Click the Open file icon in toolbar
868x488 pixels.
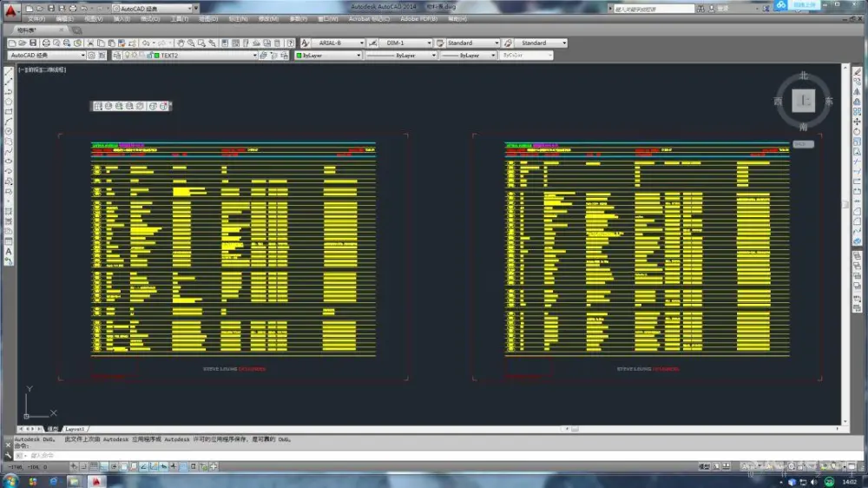click(x=23, y=43)
